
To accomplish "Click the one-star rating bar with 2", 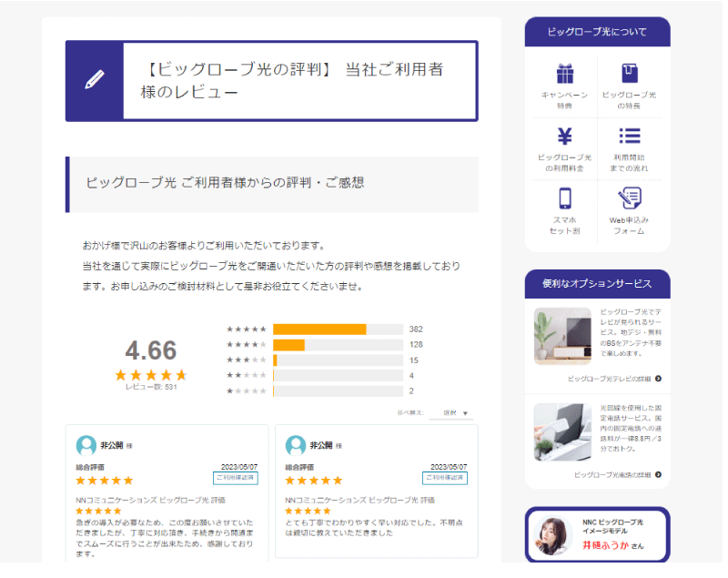I will point(338,390).
